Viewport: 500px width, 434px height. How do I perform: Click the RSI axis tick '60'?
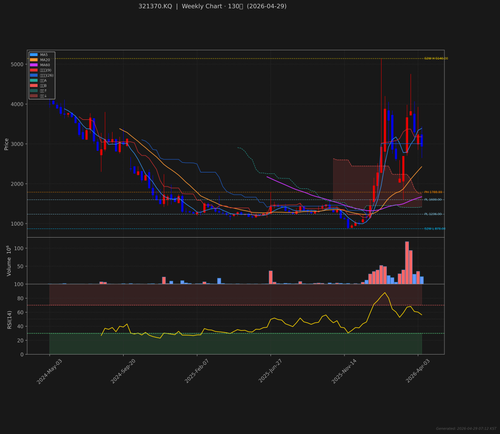click(x=20, y=312)
